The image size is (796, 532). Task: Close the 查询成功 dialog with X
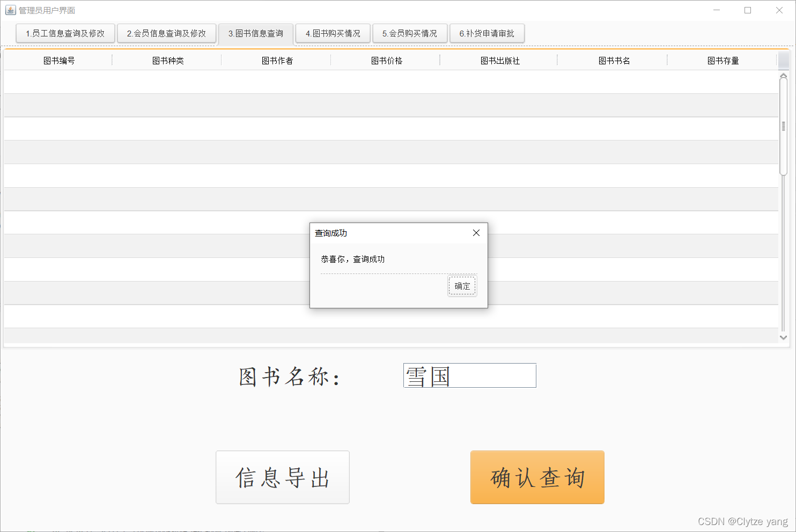pyautogui.click(x=476, y=233)
